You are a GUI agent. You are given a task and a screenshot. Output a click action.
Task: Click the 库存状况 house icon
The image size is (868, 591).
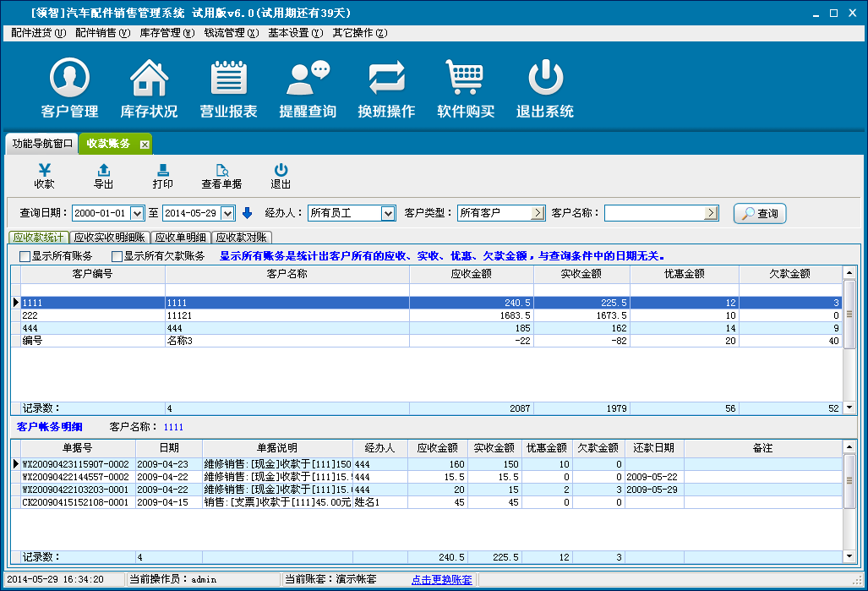(x=149, y=79)
